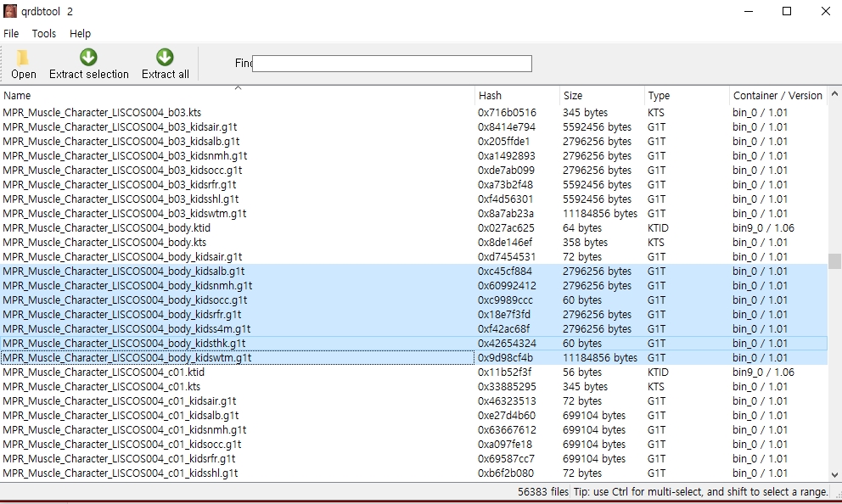
Task: Select the LISCOS004_b03.kts file row
Action: coord(102,113)
